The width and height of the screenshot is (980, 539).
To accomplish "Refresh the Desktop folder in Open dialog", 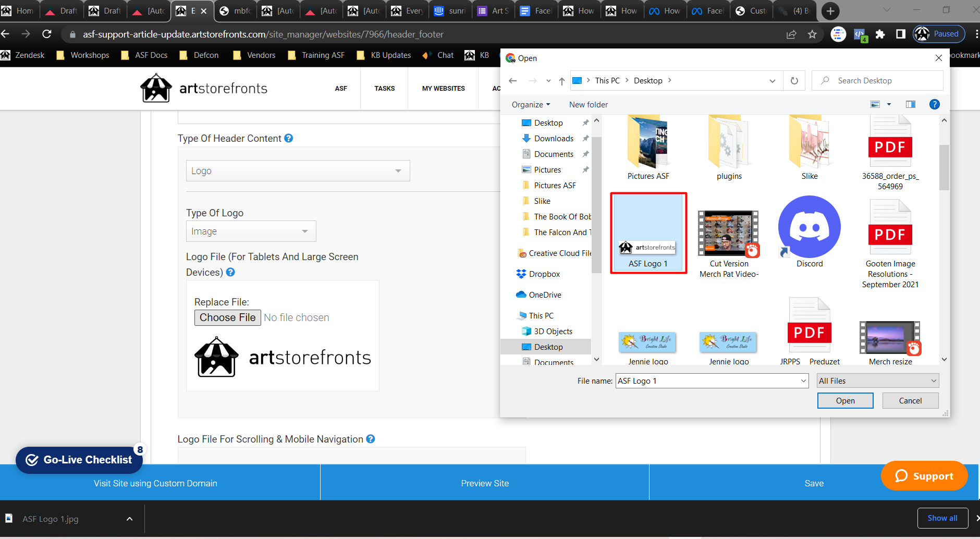I will tap(794, 81).
